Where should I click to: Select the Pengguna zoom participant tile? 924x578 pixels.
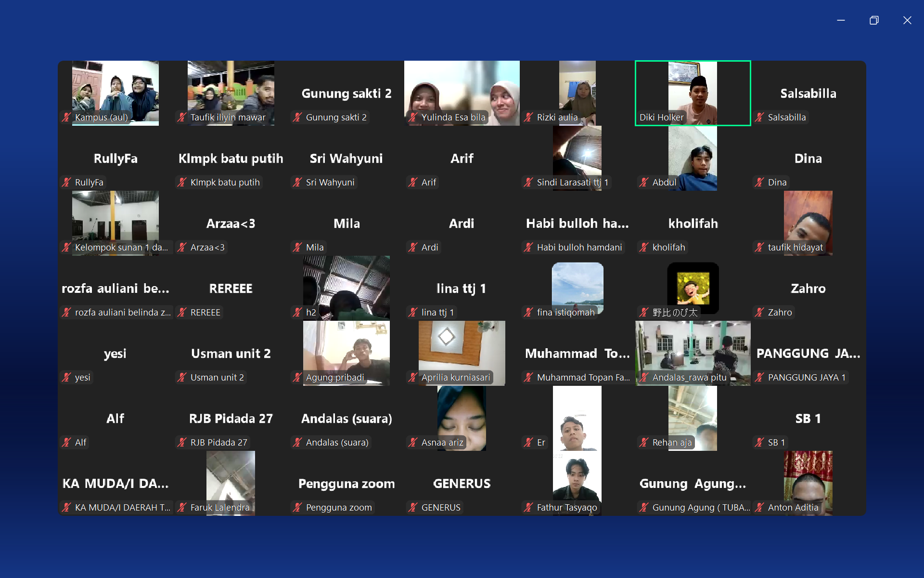click(x=346, y=483)
